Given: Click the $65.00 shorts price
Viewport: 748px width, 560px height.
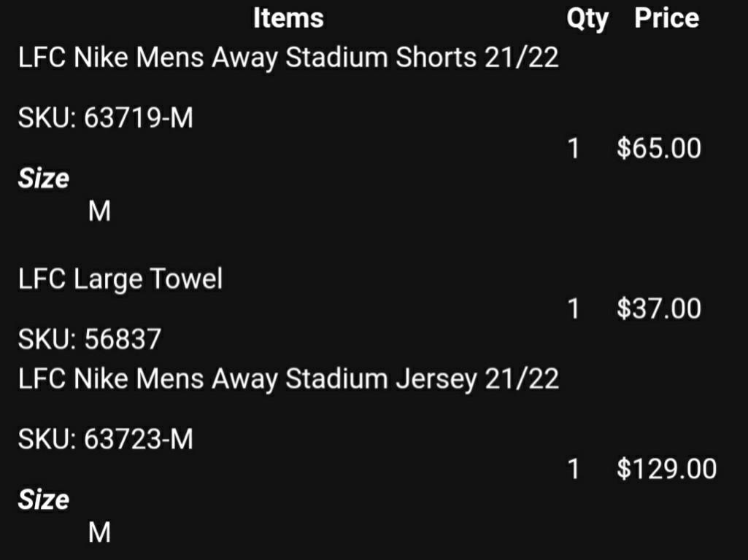Looking at the screenshot, I should tap(658, 149).
